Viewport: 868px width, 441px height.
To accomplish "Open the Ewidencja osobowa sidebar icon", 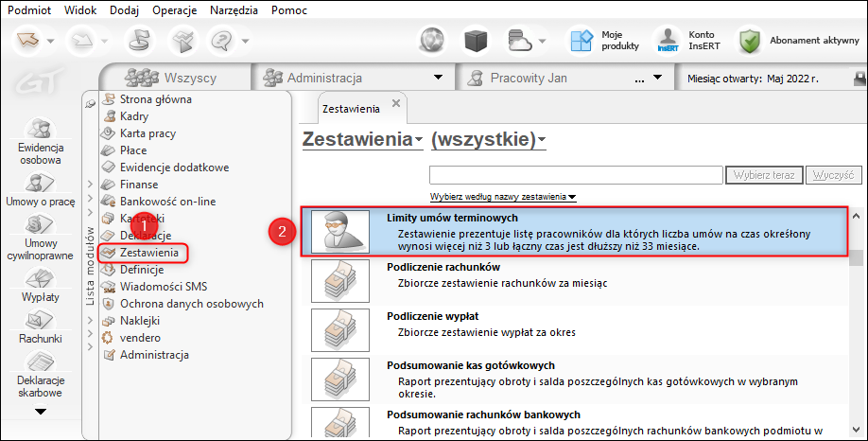I will pyautogui.click(x=41, y=129).
